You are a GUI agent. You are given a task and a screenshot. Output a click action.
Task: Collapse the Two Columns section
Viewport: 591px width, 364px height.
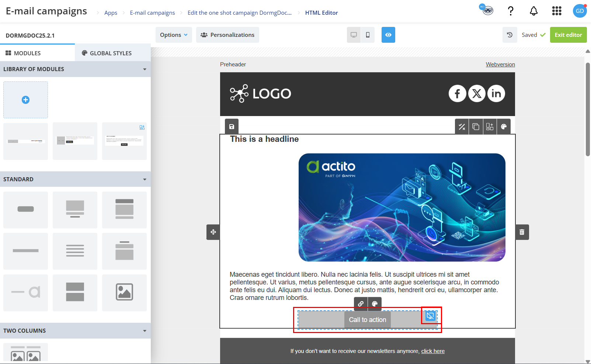75,331
